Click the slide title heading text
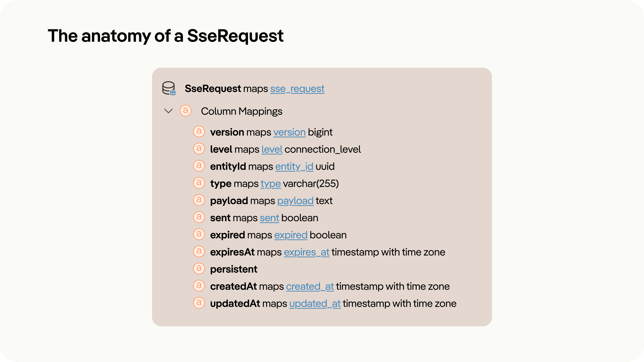Image resolution: width=644 pixels, height=362 pixels. pyautogui.click(x=165, y=36)
